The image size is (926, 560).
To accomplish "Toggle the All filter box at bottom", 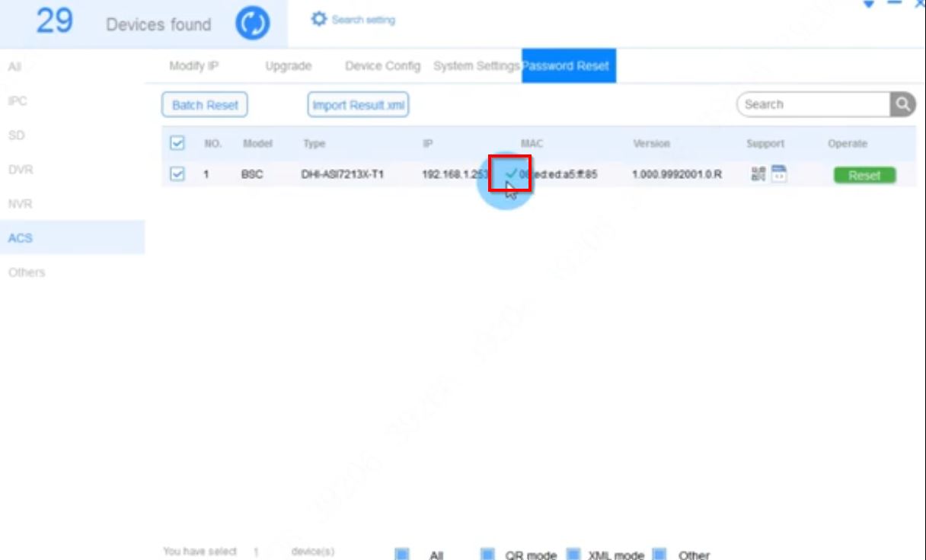I will click(x=403, y=555).
